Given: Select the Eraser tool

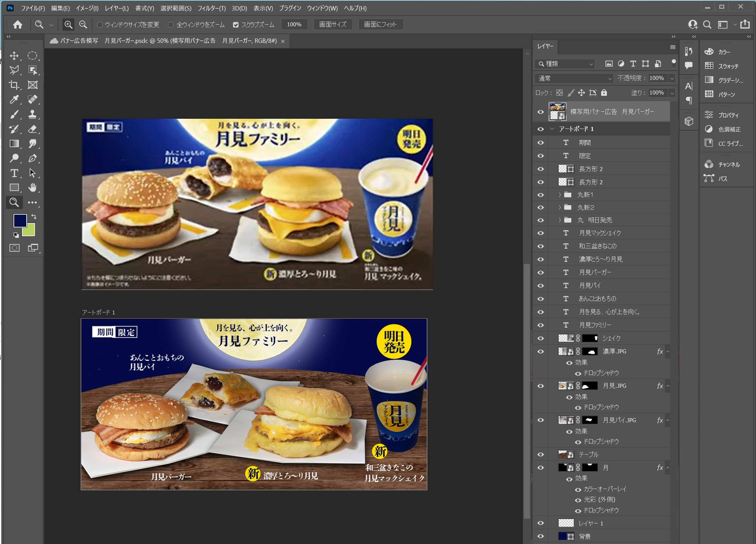Looking at the screenshot, I should point(33,129).
